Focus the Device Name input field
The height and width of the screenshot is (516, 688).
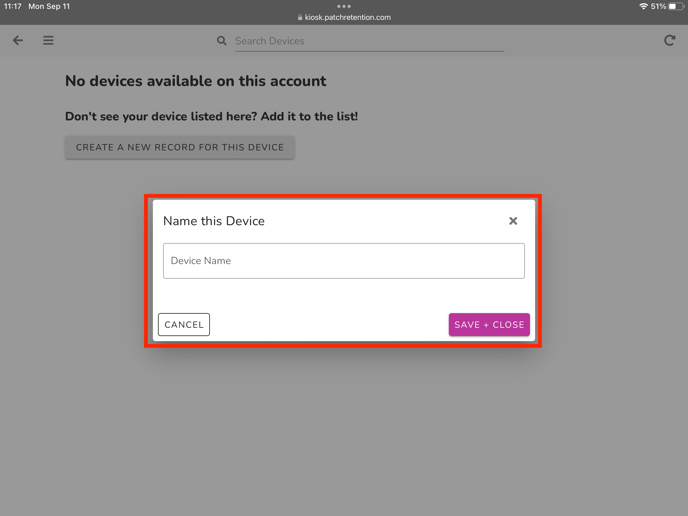344,261
